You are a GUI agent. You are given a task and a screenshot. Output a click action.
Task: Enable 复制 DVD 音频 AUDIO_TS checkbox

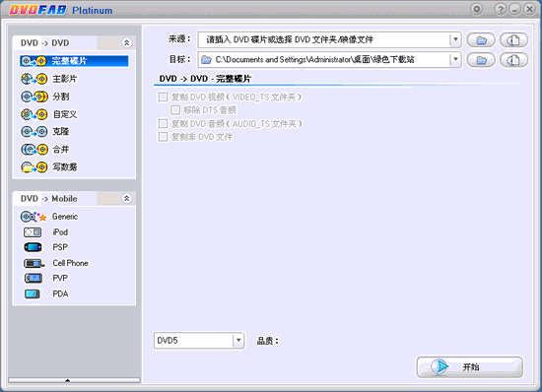coord(163,124)
